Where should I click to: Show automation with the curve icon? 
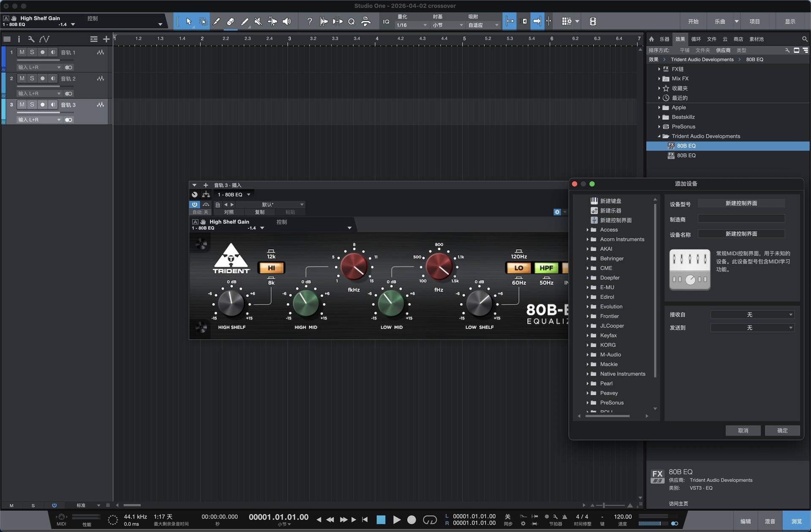[44, 39]
